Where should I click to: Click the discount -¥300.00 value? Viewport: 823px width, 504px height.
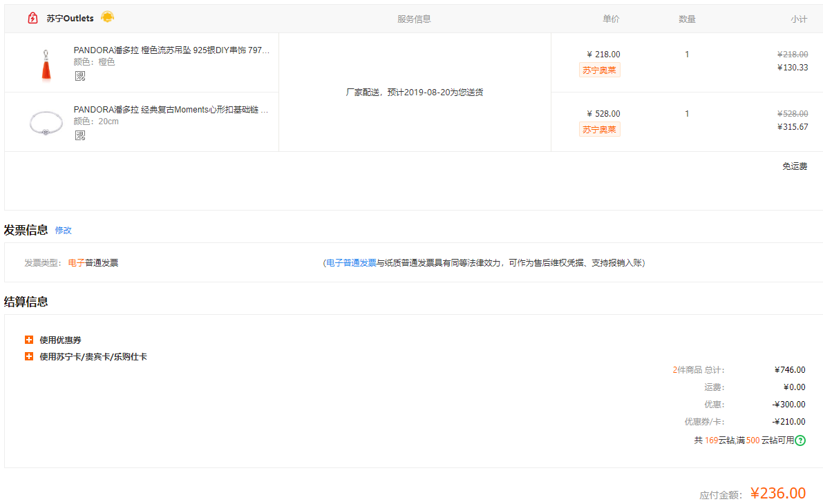tap(789, 405)
